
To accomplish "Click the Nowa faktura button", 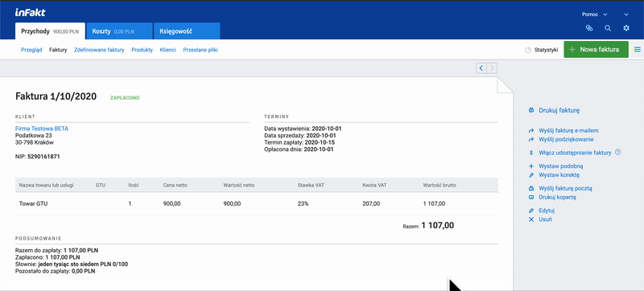I will click(x=596, y=50).
